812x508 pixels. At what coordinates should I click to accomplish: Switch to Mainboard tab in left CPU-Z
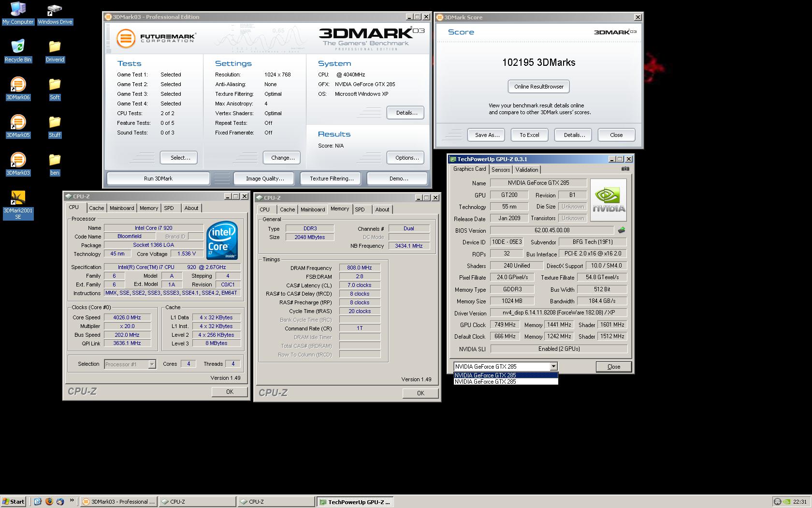[122, 208]
